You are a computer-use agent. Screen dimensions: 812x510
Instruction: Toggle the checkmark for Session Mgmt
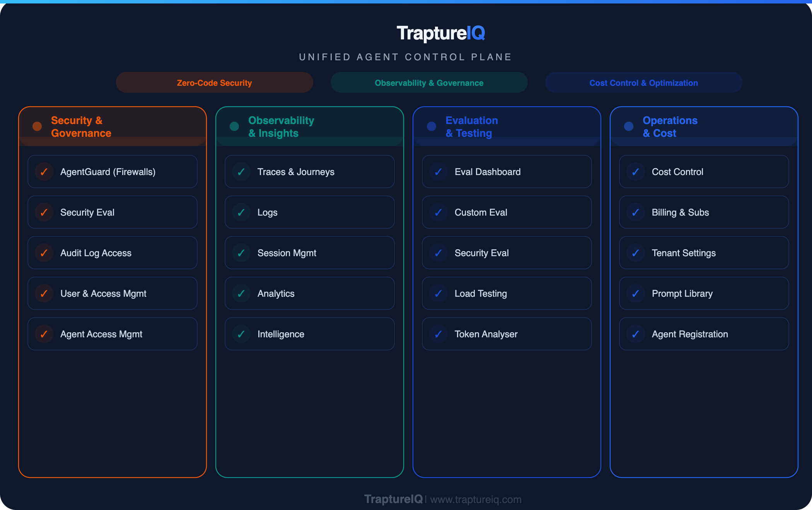[241, 253]
